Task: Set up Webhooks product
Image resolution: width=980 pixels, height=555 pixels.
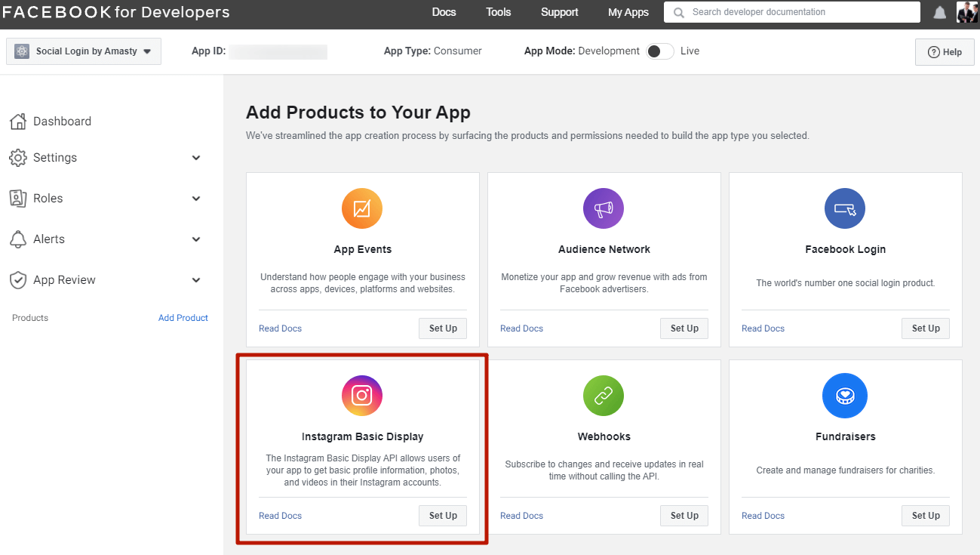Action: click(x=684, y=516)
